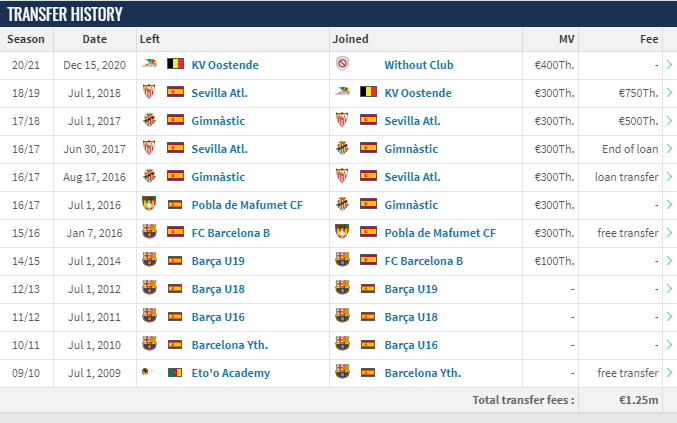Screen dimensions: 677x423
Task: Click the KV Oostende crest in the 20/21 row
Action: [149, 63]
